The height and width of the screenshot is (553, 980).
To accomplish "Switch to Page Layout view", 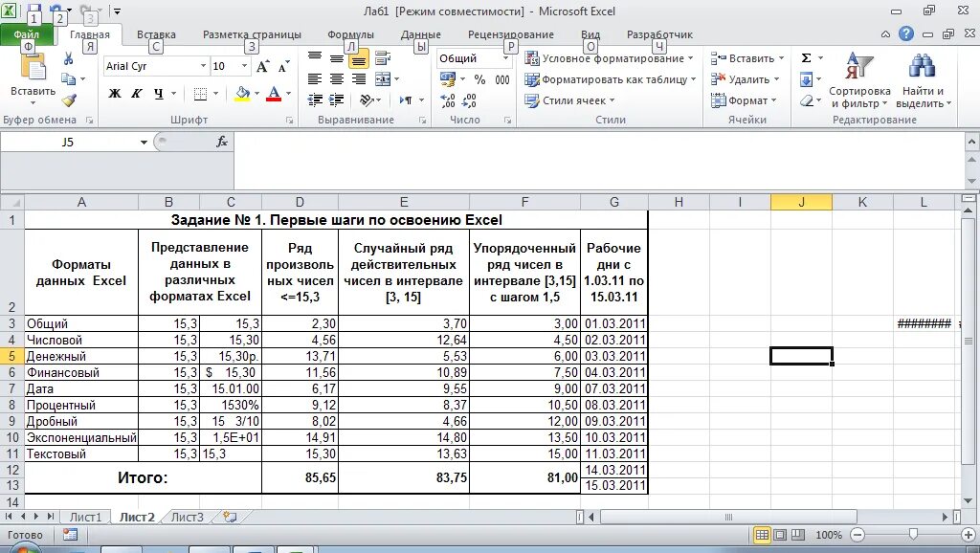I will (780, 535).
